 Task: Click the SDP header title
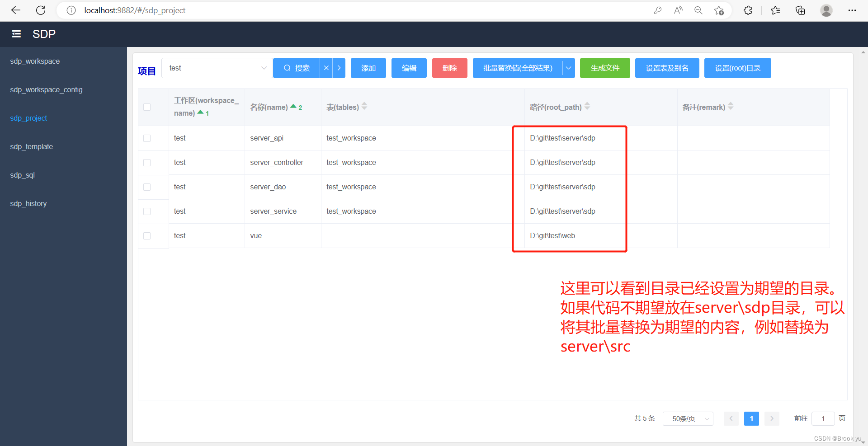44,34
